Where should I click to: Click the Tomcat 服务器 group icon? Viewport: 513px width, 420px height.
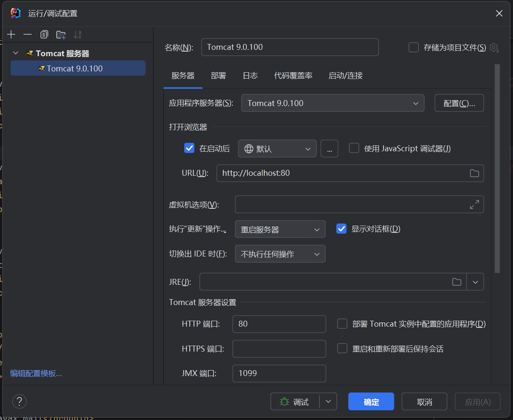point(30,53)
